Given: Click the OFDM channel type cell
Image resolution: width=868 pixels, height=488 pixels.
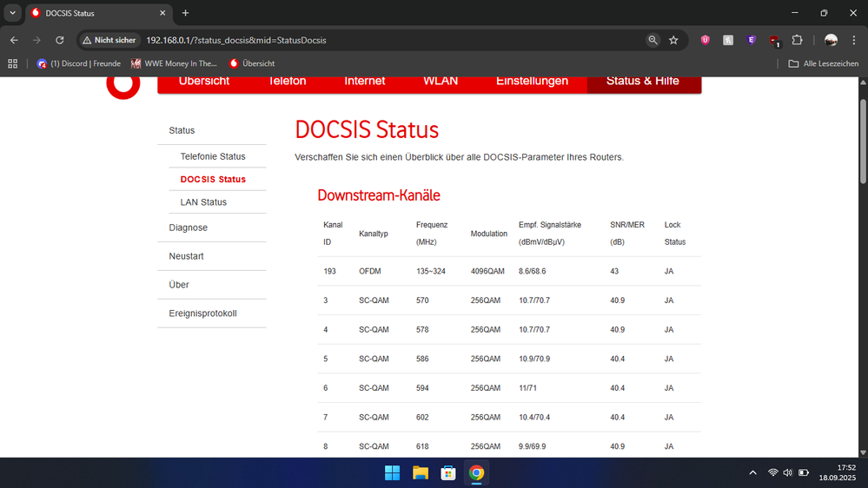Looking at the screenshot, I should click(x=370, y=271).
